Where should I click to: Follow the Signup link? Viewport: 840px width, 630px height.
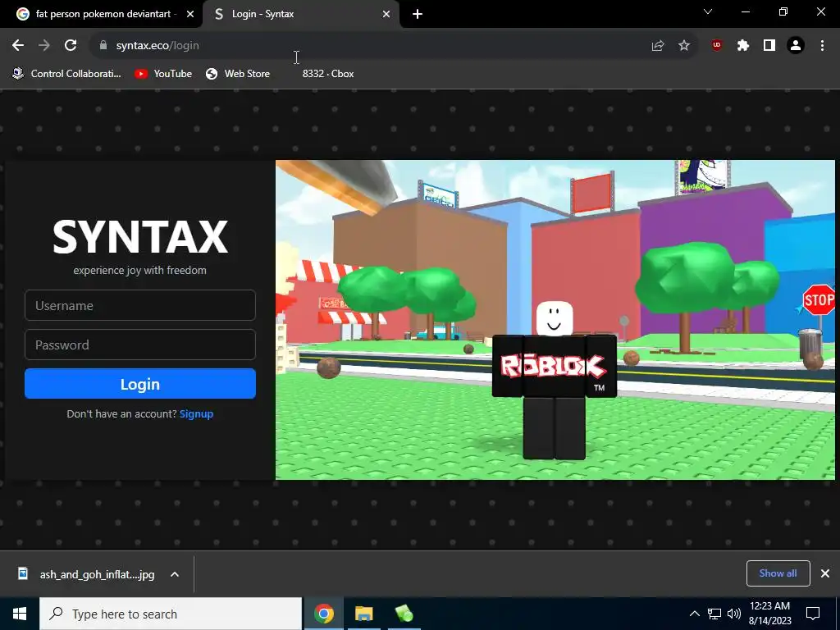[196, 413]
